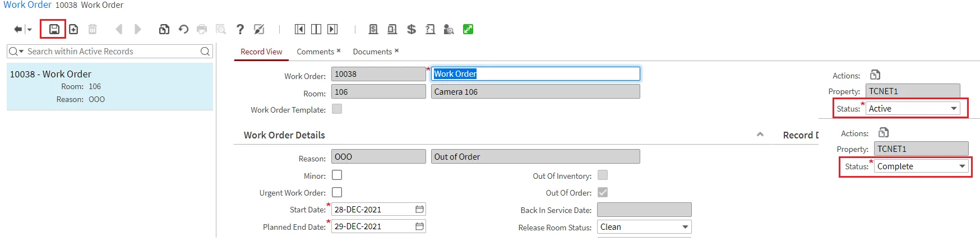Click the Delete record trash icon
The image size is (980, 241).
[x=93, y=29]
